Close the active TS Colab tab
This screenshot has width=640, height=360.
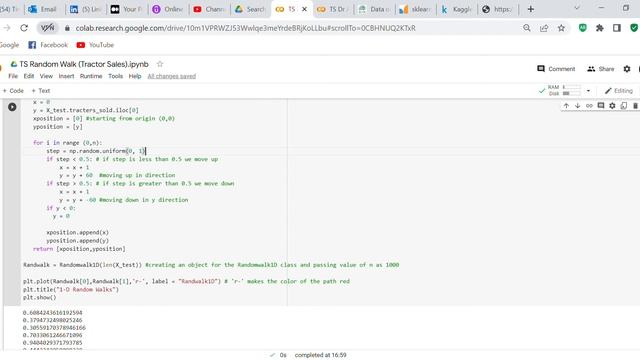point(304,9)
